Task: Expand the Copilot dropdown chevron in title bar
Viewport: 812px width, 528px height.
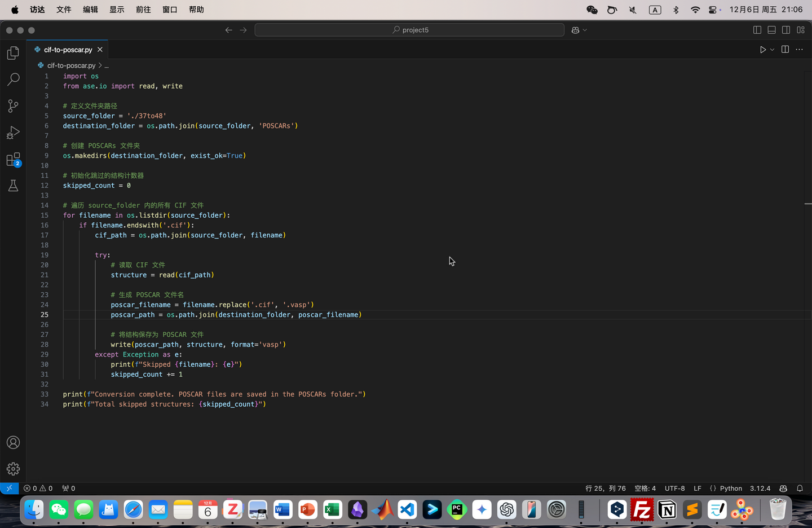Action: (x=585, y=30)
